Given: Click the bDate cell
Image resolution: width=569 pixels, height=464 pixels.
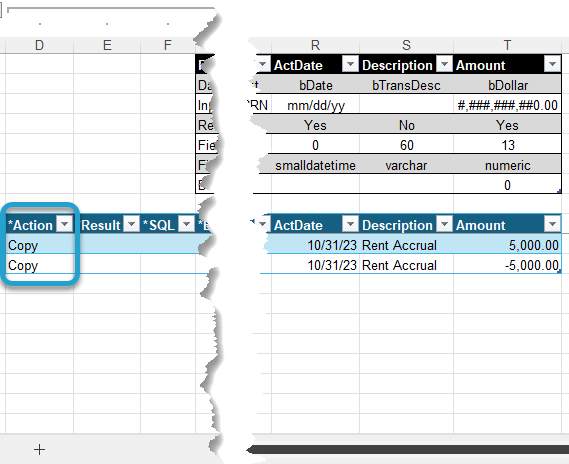Looking at the screenshot, I should [x=315, y=85].
